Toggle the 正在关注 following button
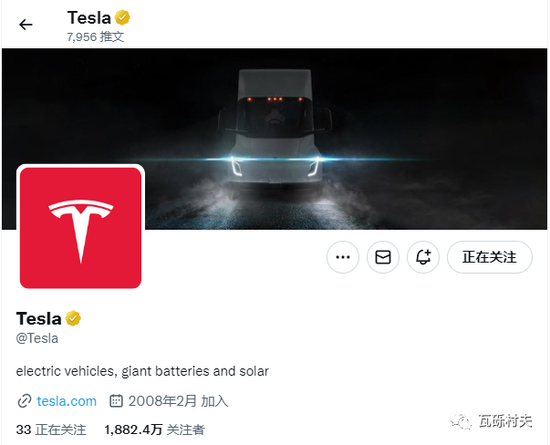This screenshot has height=445, width=550. click(490, 257)
